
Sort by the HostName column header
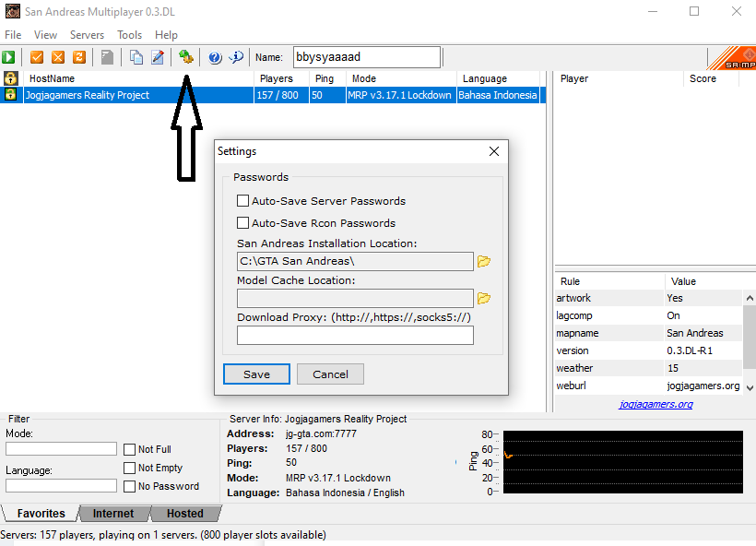[x=139, y=78]
